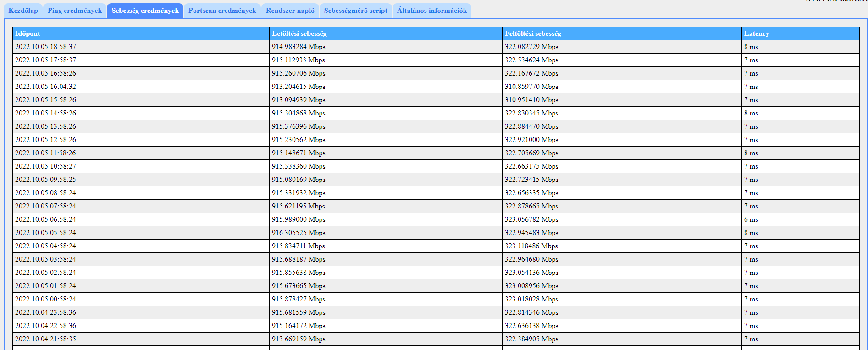Screen dimensions: 868x350
Task: Select timestamp 2022.10.05 08:58:24
Action: [46, 193]
